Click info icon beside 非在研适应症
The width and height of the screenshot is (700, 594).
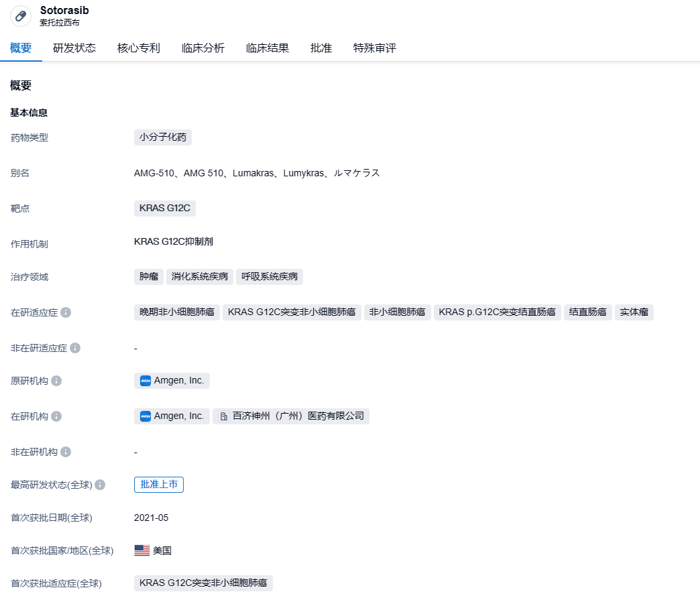(75, 348)
